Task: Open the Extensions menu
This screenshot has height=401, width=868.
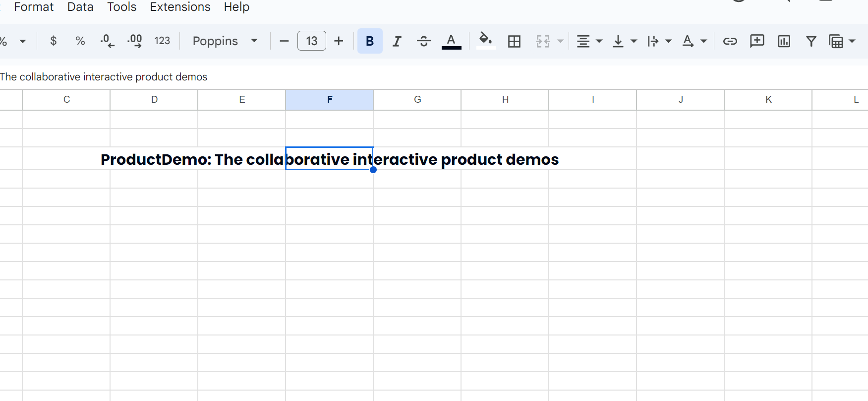Action: point(180,7)
